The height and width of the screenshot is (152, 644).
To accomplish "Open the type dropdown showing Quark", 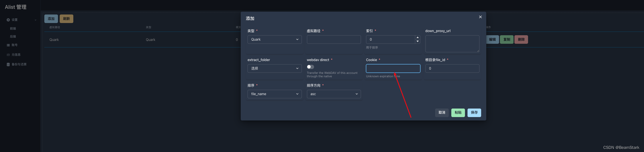I will (274, 39).
